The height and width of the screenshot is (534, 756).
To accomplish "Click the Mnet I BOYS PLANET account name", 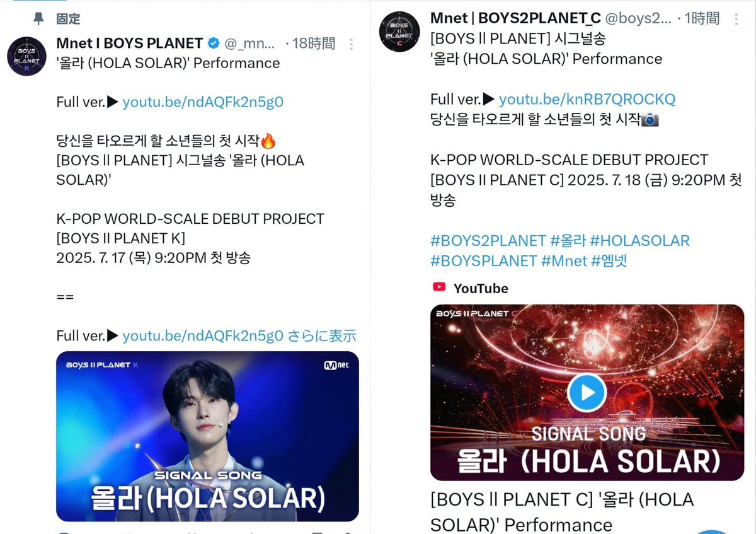I will point(130,43).
